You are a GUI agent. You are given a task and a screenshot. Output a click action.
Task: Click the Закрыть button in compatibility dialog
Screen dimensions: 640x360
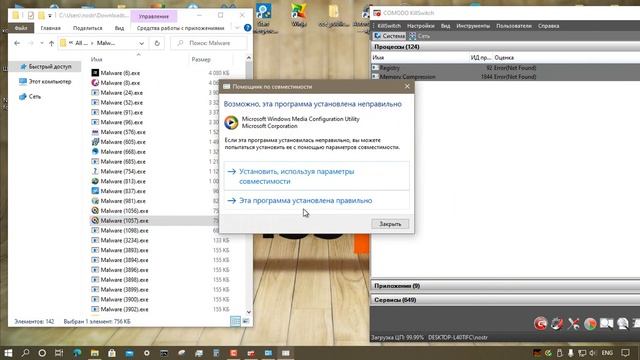click(390, 224)
